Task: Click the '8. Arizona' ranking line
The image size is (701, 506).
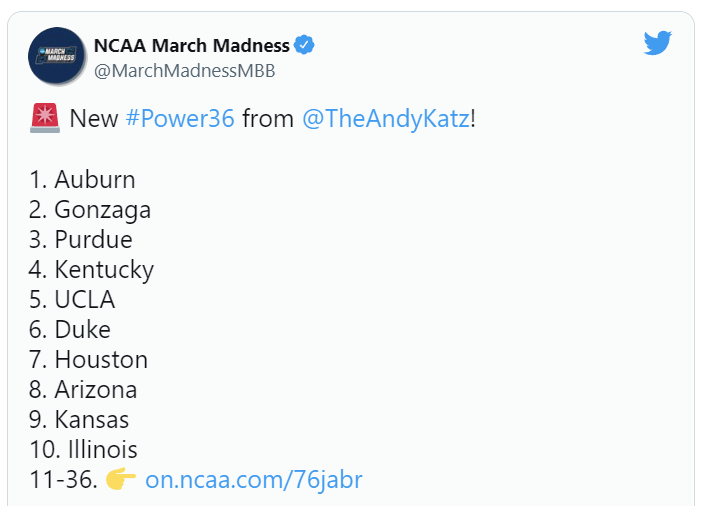Action: click(x=84, y=390)
